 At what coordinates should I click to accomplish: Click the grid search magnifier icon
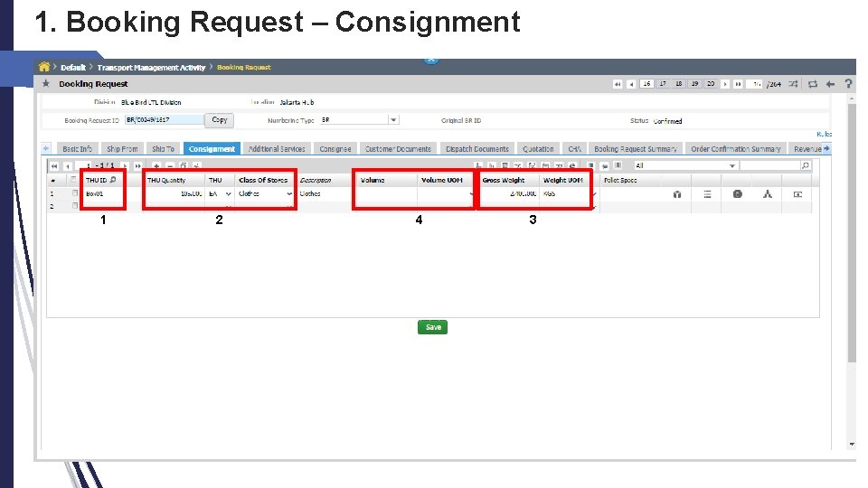pyautogui.click(x=806, y=165)
